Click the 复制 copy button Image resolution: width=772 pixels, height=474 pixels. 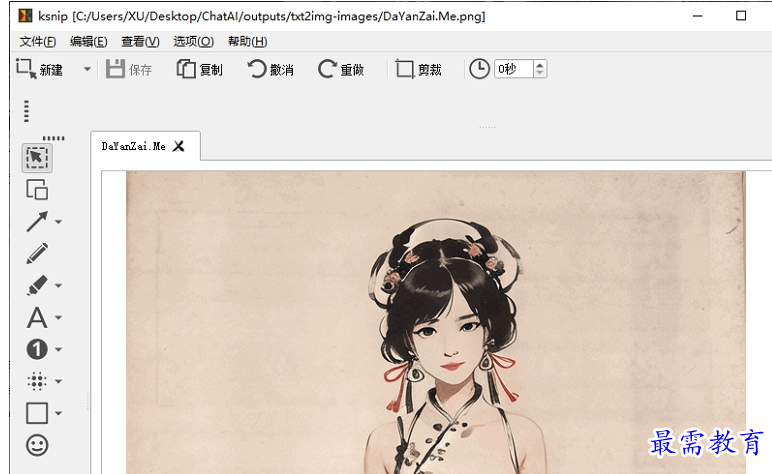(x=200, y=69)
